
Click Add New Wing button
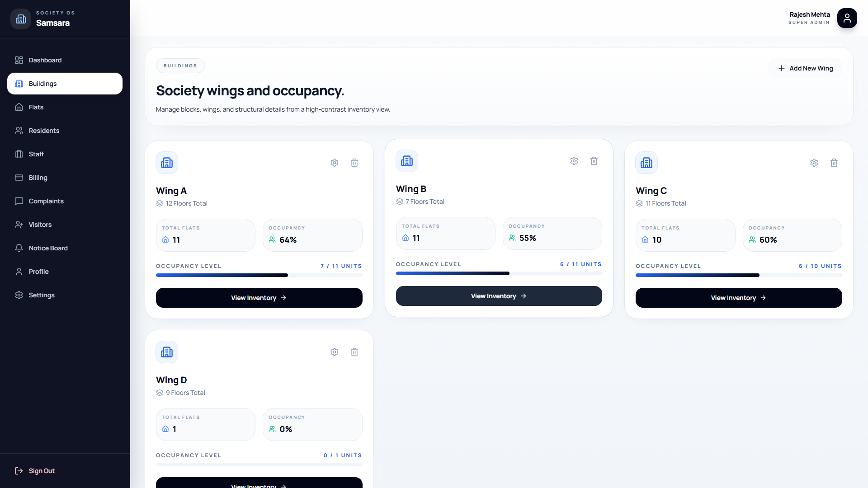click(x=806, y=68)
